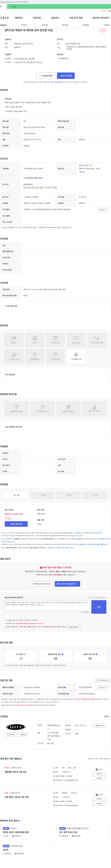
Task: Click the 자녀 학자금 지원 welfare icon
Action: (x=97, y=340)
